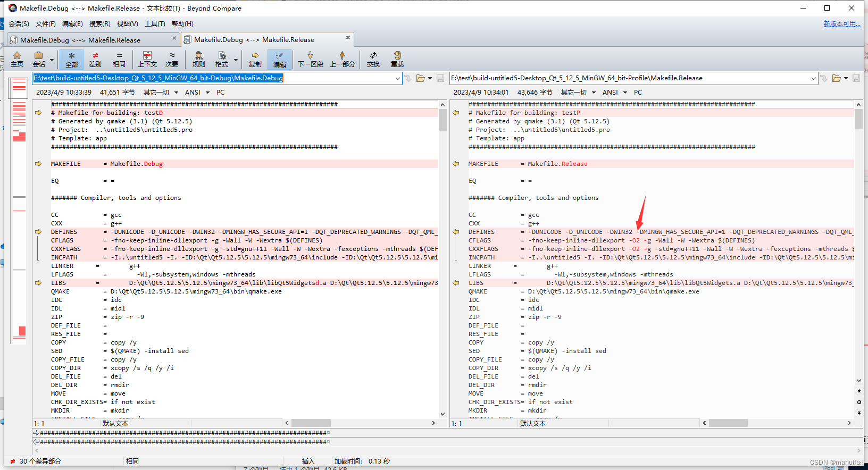Jump to 上一部分 previous section

coord(342,59)
